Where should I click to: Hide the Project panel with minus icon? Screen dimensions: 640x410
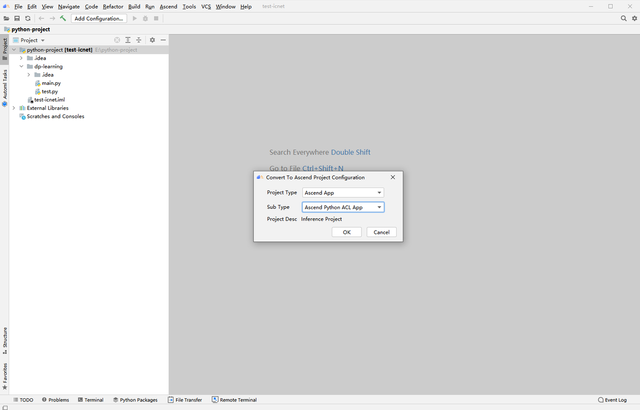163,40
